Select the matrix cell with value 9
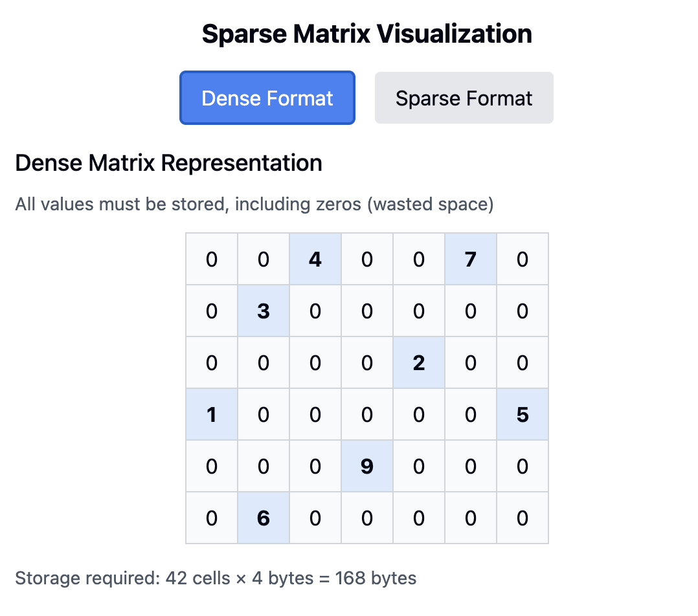This screenshot has height=616, width=698. click(x=367, y=467)
